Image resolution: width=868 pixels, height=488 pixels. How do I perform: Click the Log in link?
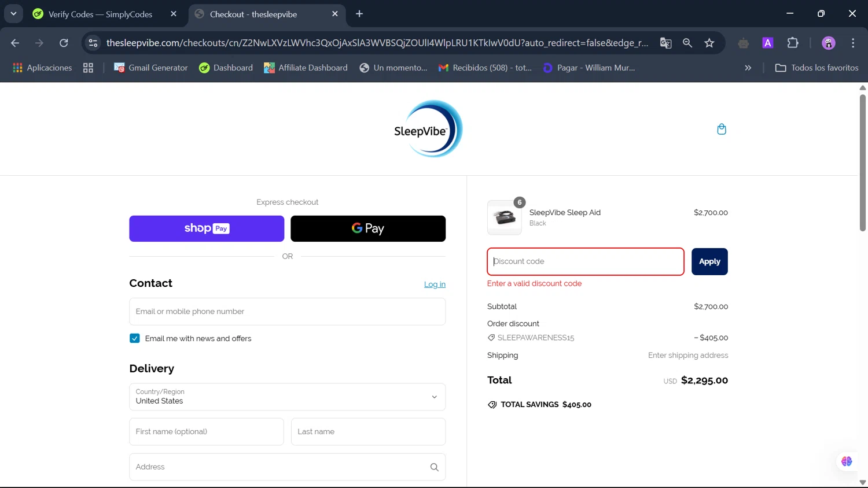click(435, 284)
